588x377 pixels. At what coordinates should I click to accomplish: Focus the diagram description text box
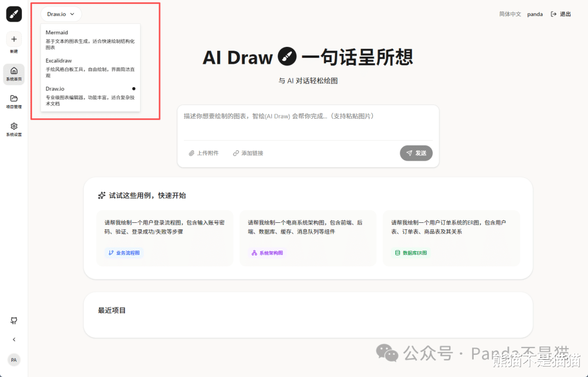308,123
